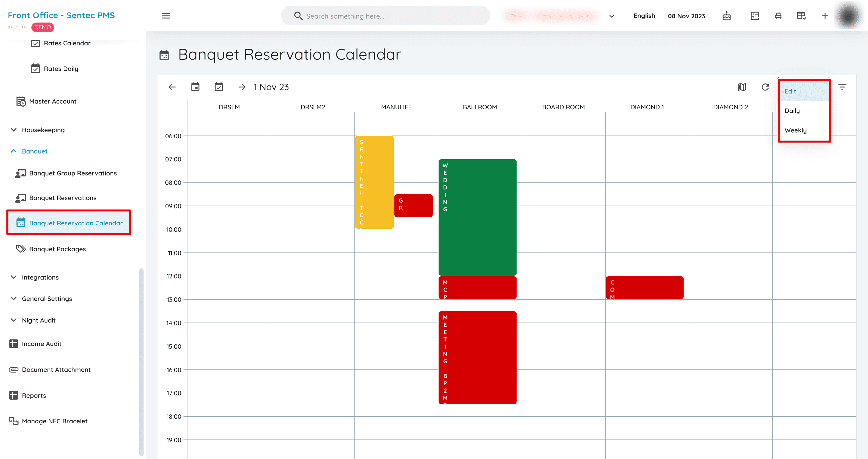Open the floor plan icon in header
This screenshot has height=459, width=868.
pyautogui.click(x=755, y=16)
